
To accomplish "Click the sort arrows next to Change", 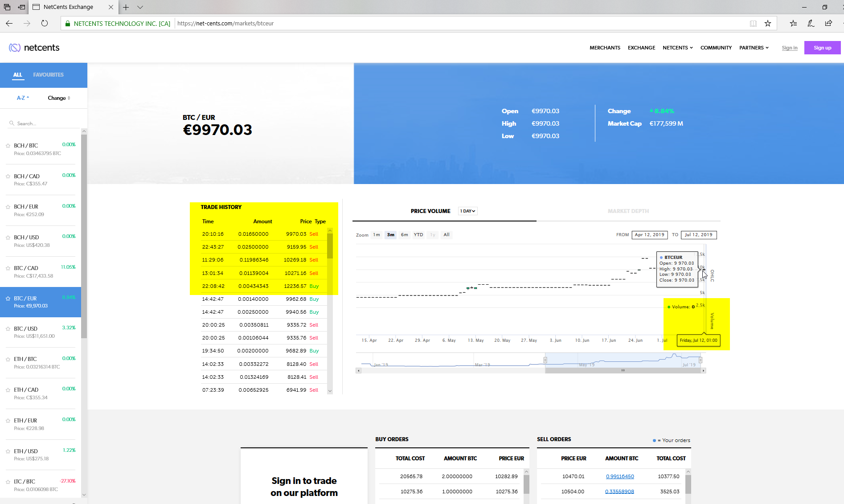I will [x=69, y=98].
